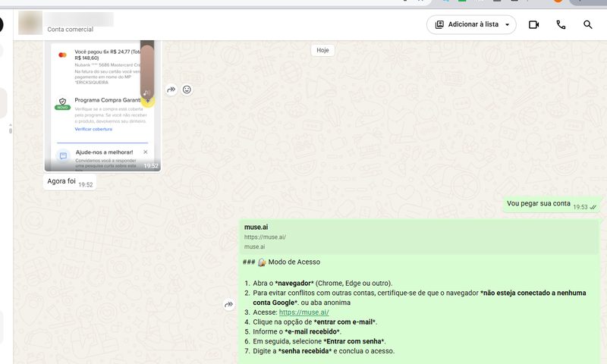Select the "Agora foi" message bubble
This screenshot has height=364, width=607.
70,182
